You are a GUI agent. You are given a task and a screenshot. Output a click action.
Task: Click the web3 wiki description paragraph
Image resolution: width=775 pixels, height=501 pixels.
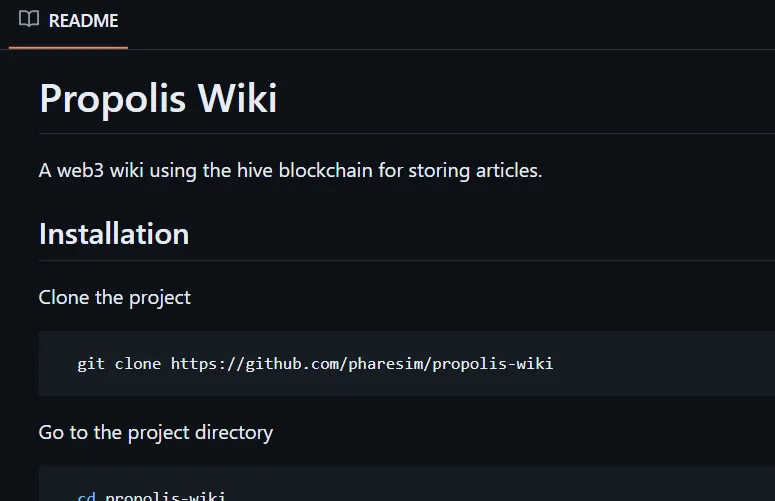(x=291, y=171)
